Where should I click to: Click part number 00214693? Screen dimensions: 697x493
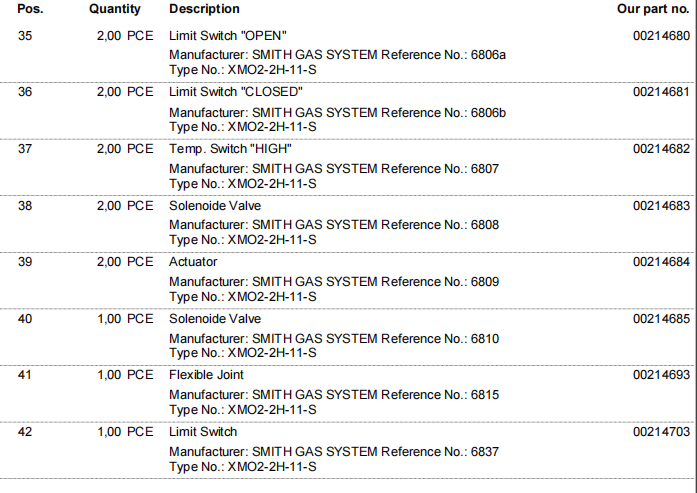[x=661, y=375]
